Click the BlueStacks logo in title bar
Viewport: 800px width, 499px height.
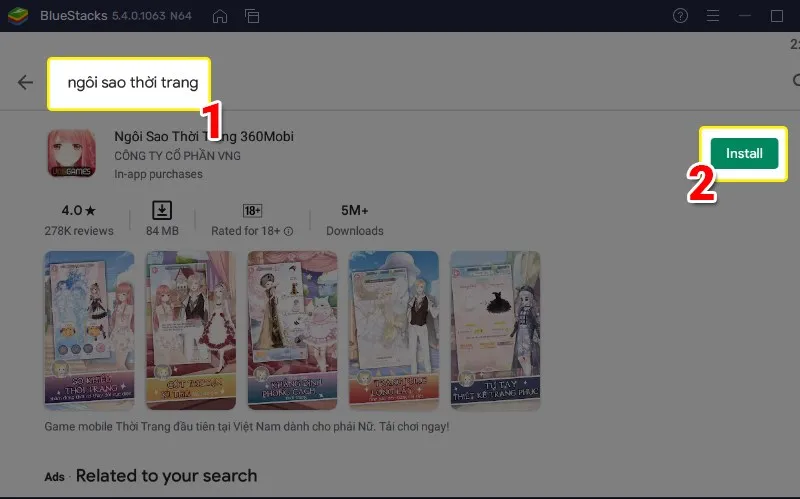[x=18, y=16]
